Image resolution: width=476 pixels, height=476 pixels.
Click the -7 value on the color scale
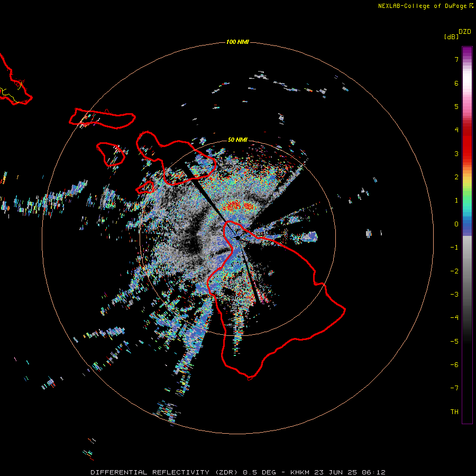coord(454,388)
